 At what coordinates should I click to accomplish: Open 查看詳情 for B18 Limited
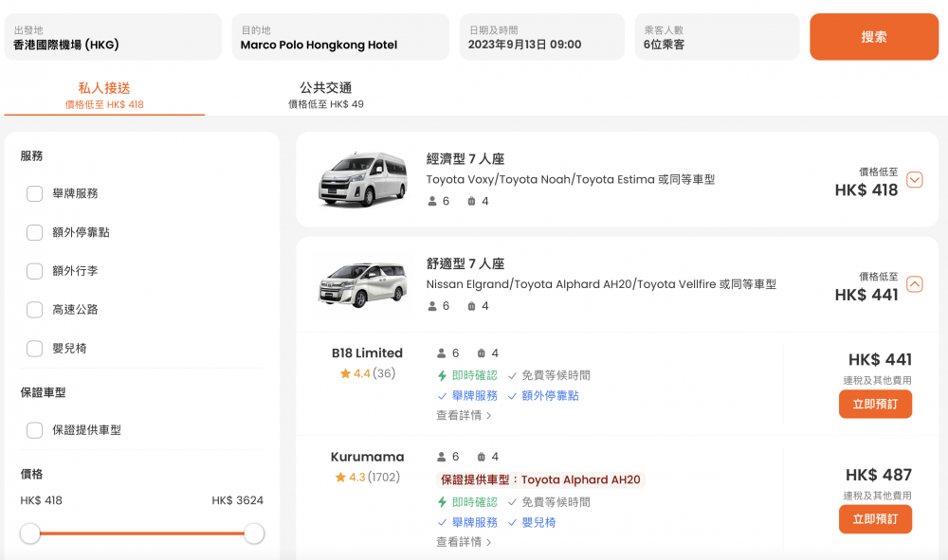click(464, 415)
